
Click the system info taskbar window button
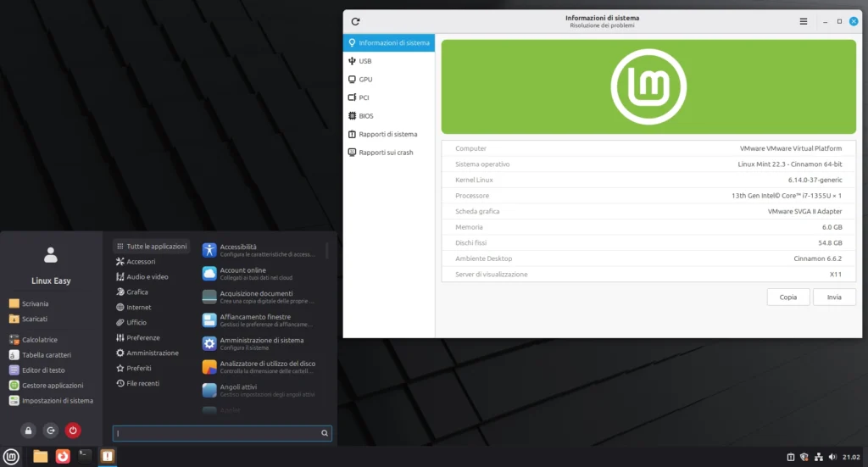tap(108, 457)
